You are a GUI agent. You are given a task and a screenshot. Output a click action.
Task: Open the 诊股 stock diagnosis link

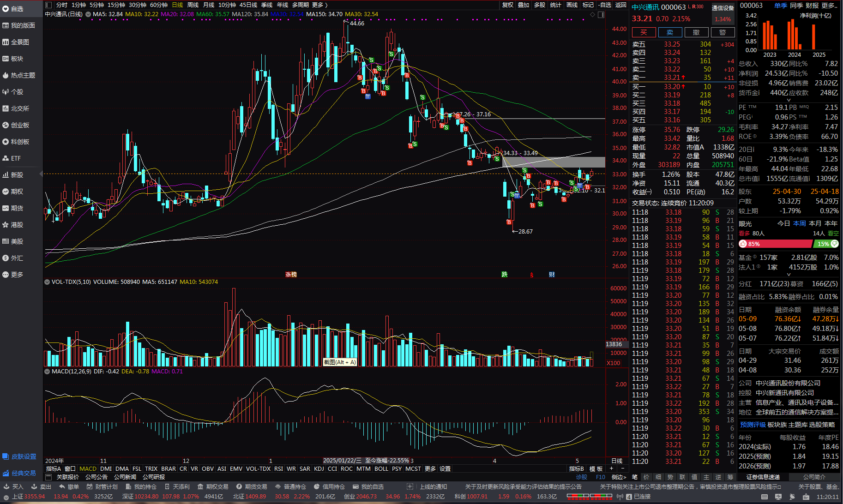582,477
